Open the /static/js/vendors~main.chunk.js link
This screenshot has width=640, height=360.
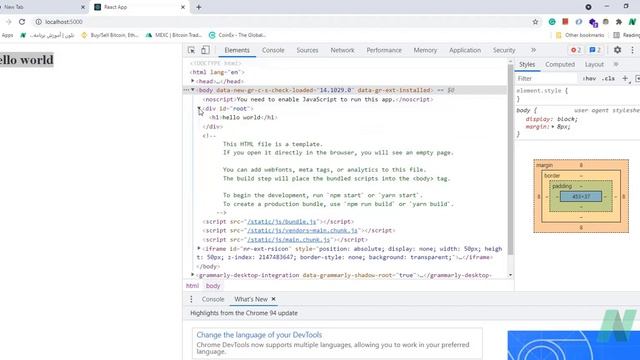(x=302, y=231)
